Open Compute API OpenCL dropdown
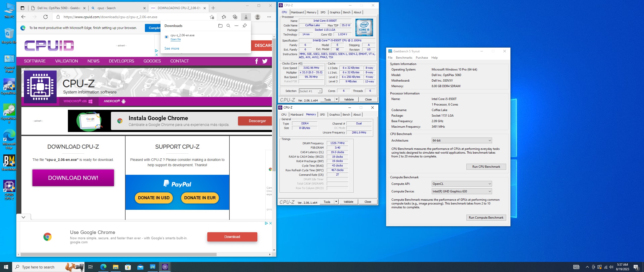This screenshot has width=644, height=272. point(462,184)
